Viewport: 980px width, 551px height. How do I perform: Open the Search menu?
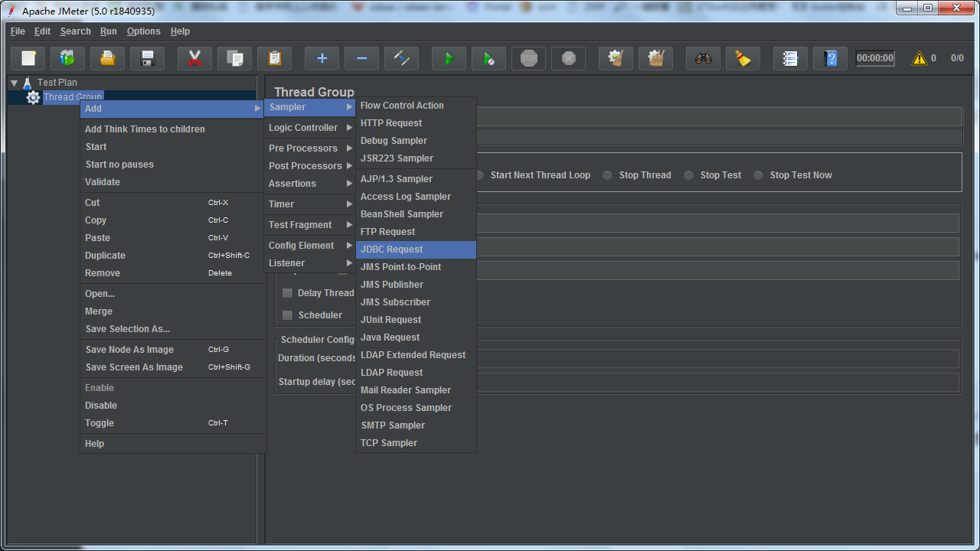click(x=76, y=31)
